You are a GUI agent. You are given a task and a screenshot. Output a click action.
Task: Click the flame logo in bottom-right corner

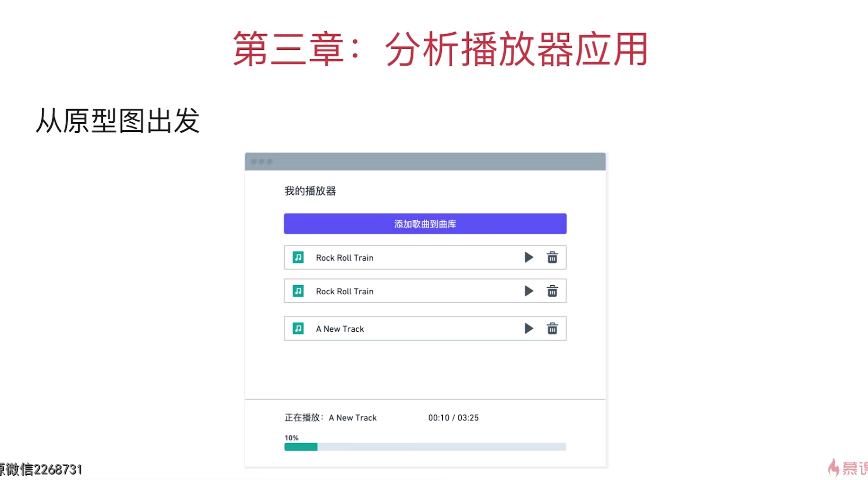click(833, 468)
